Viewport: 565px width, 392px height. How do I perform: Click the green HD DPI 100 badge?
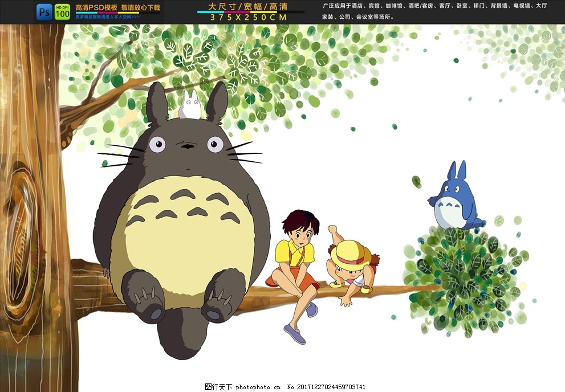click(x=63, y=12)
